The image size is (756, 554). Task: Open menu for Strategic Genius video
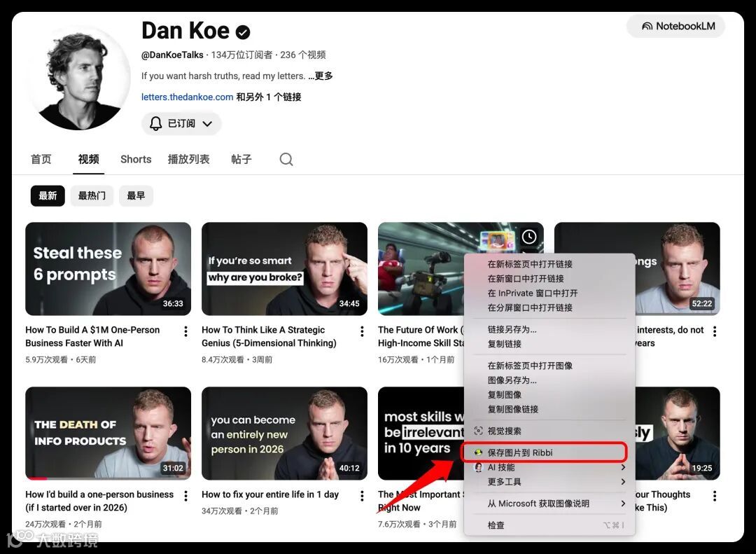click(x=362, y=331)
